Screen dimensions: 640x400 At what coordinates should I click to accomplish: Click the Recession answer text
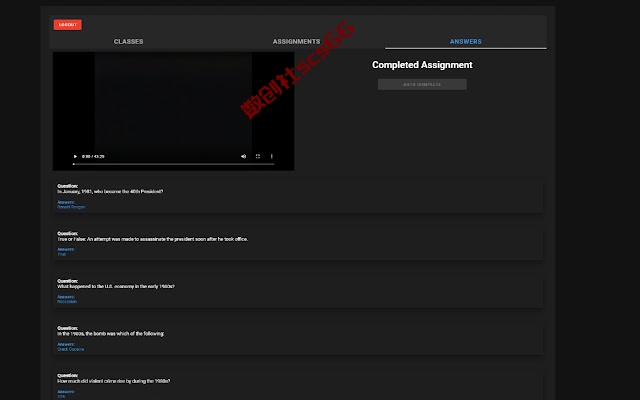67,302
